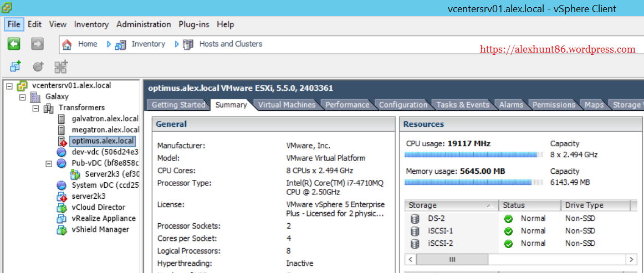The width and height of the screenshot is (644, 273).
Task: Open the Help menu
Action: (x=226, y=24)
